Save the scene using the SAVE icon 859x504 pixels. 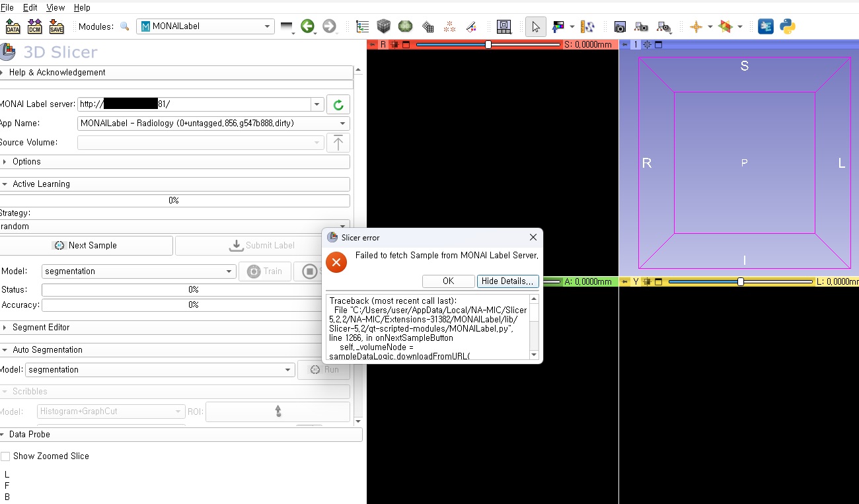pos(56,26)
